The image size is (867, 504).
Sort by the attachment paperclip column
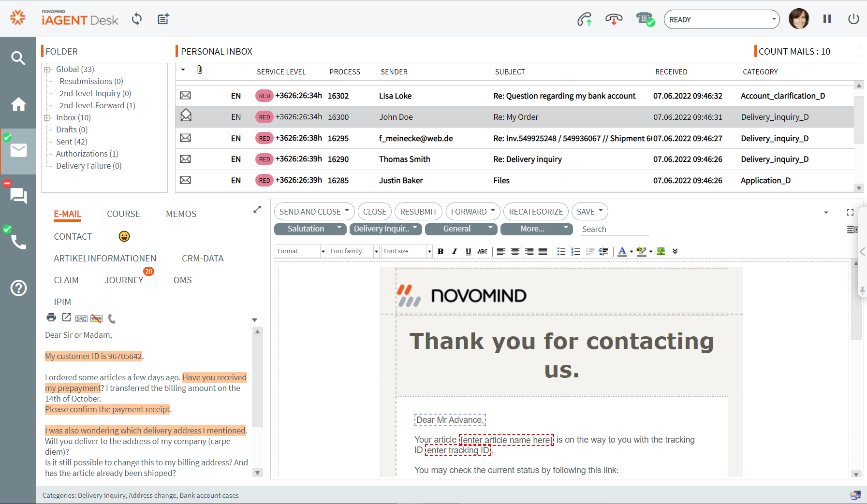[x=200, y=70]
